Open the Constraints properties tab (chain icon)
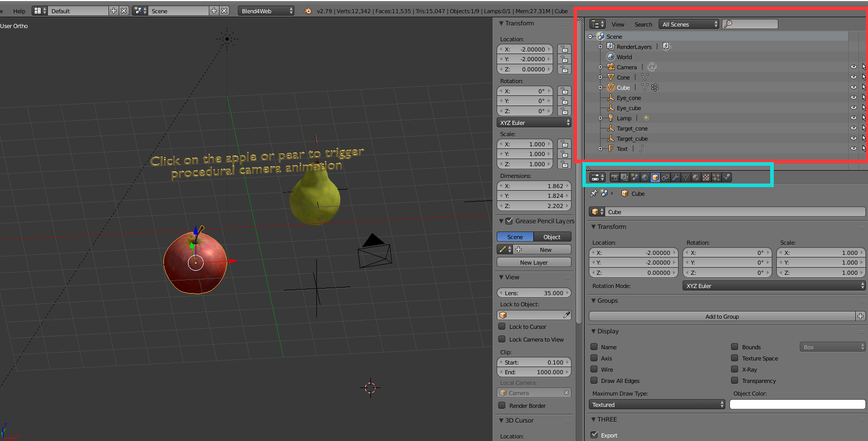The width and height of the screenshot is (868, 441). pyautogui.click(x=665, y=177)
